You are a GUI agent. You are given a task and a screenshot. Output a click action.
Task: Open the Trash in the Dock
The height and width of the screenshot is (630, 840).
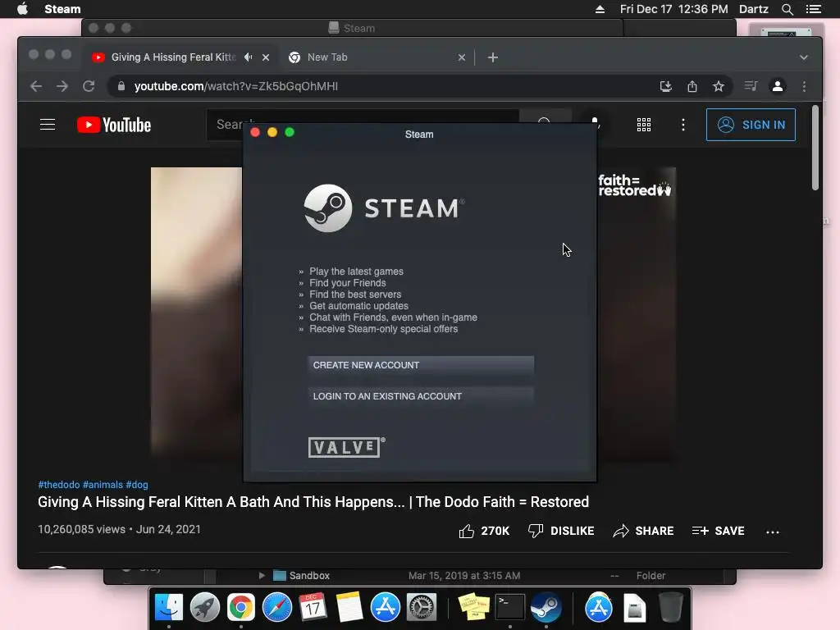tap(671, 607)
